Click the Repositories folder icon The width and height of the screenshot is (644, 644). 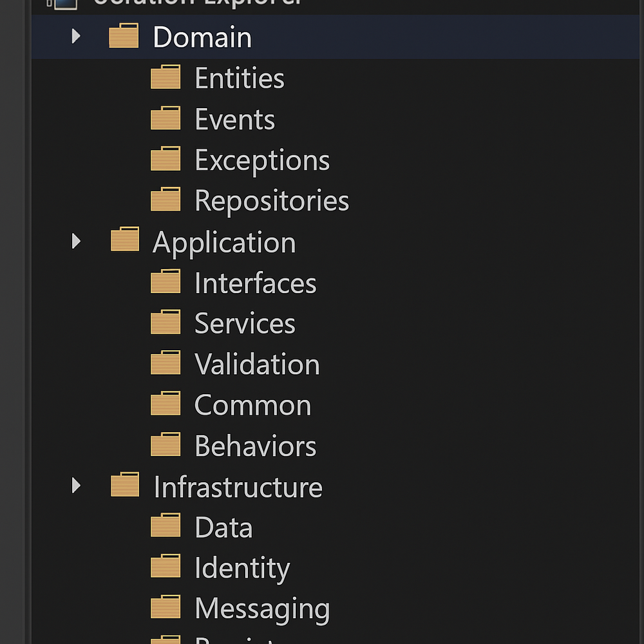[166, 200]
